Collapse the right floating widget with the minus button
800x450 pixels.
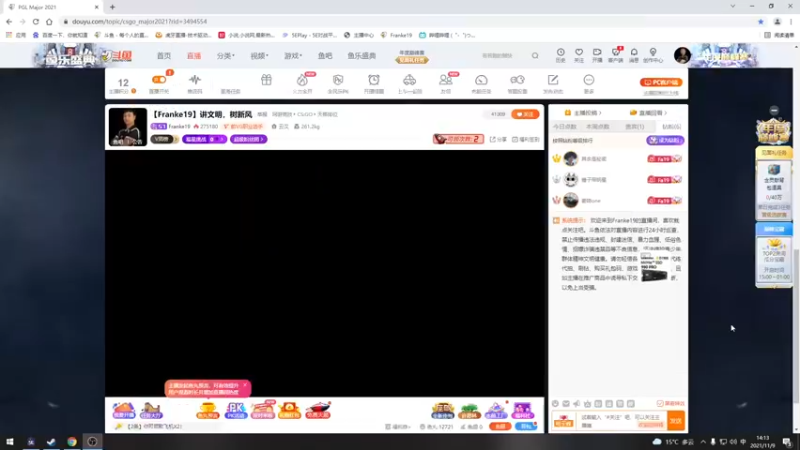pyautogui.click(x=774, y=110)
